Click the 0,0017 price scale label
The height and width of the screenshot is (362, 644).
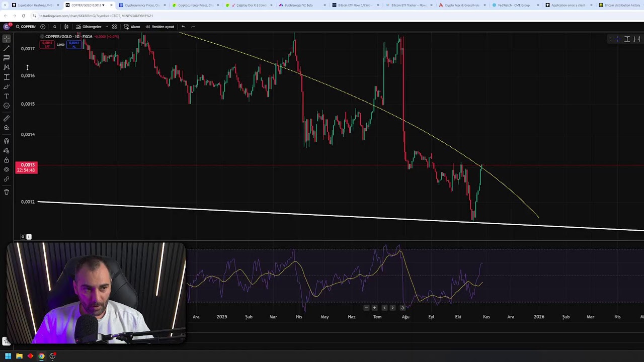tap(28, 49)
